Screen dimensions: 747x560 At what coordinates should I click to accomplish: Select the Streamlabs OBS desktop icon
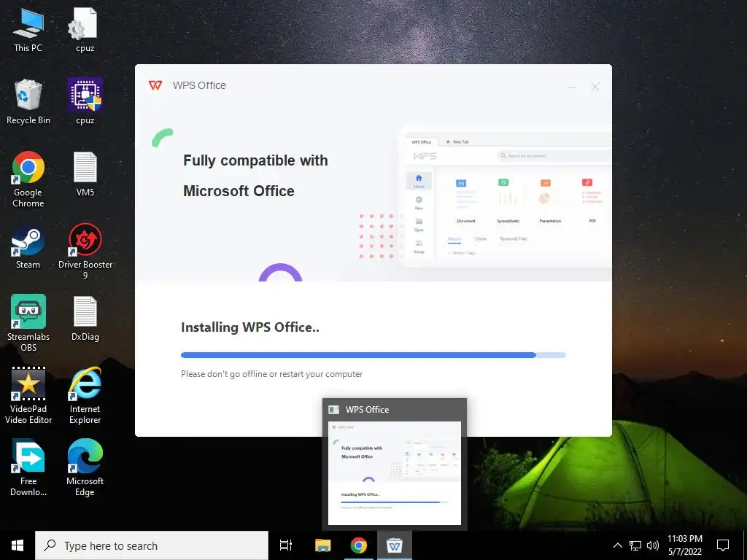point(28,323)
